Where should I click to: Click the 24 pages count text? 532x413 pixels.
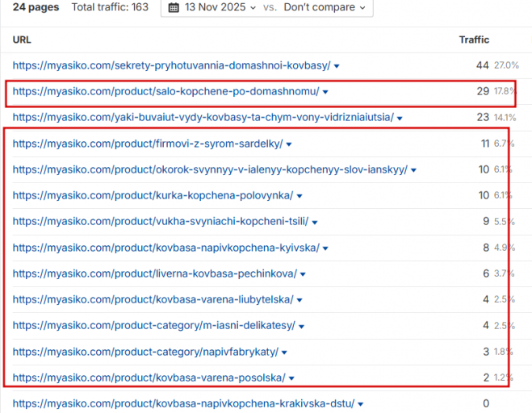[x=36, y=7]
